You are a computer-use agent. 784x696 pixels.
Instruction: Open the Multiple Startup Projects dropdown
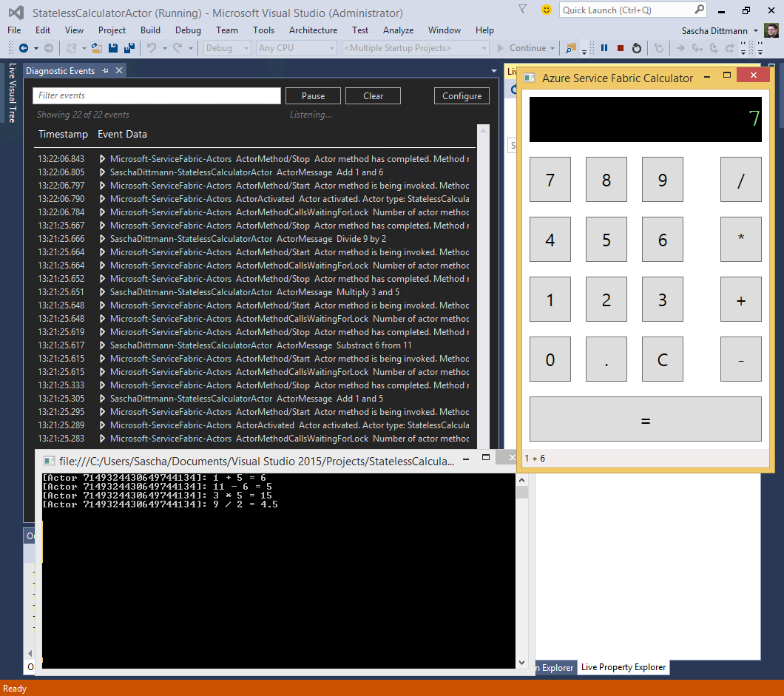coord(484,48)
